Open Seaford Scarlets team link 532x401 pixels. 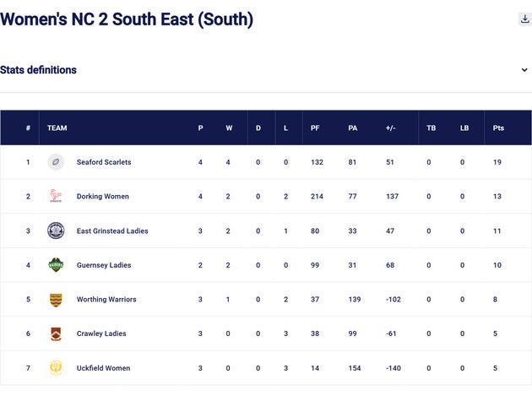104,162
